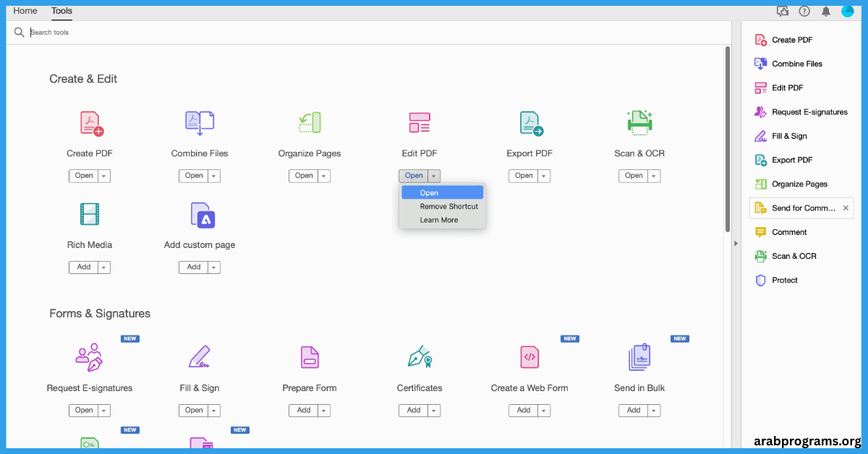This screenshot has width=868, height=454.
Task: Click Add button under Create a Web Form
Action: coord(524,411)
